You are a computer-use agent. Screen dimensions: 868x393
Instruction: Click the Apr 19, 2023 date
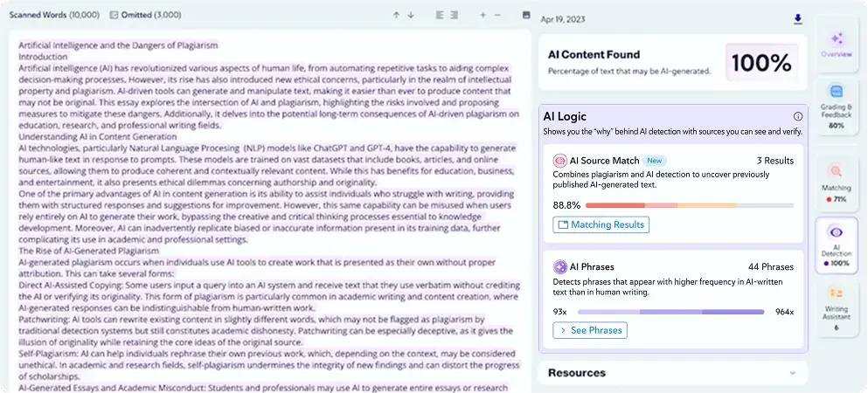click(x=563, y=19)
